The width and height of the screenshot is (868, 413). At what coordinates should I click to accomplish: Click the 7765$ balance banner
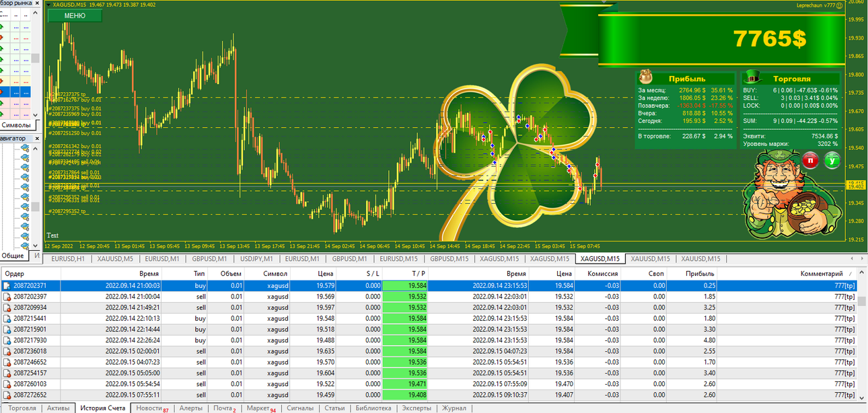770,38
